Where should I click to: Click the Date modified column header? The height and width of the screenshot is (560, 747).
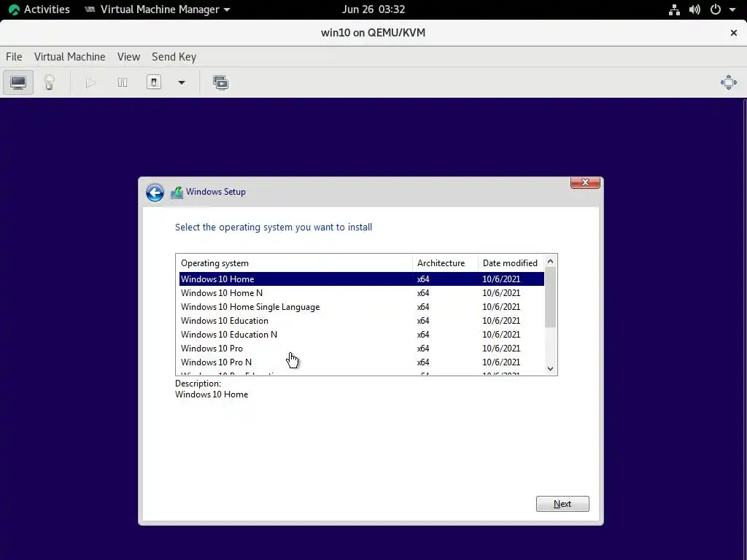pyautogui.click(x=511, y=262)
